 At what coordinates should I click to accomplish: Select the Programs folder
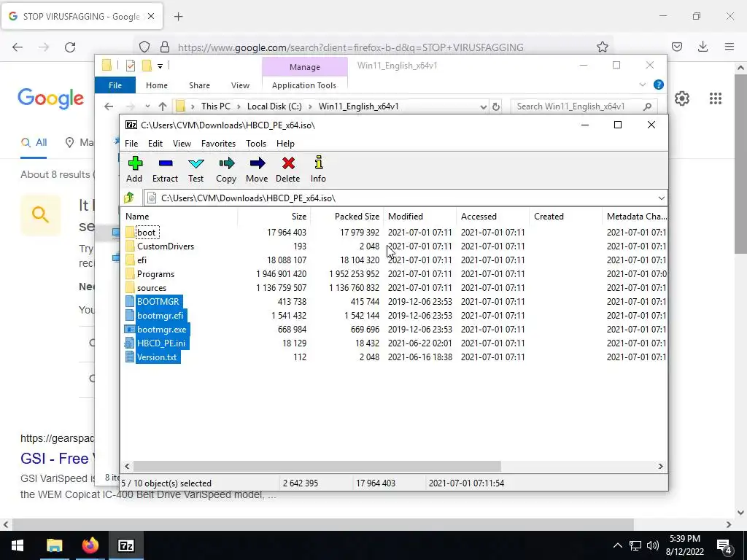tap(155, 274)
